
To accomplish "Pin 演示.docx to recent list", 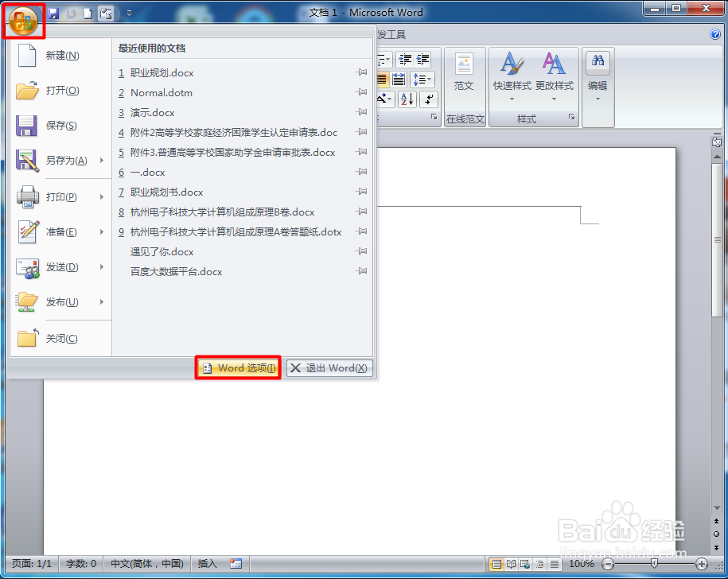I will pyautogui.click(x=361, y=112).
